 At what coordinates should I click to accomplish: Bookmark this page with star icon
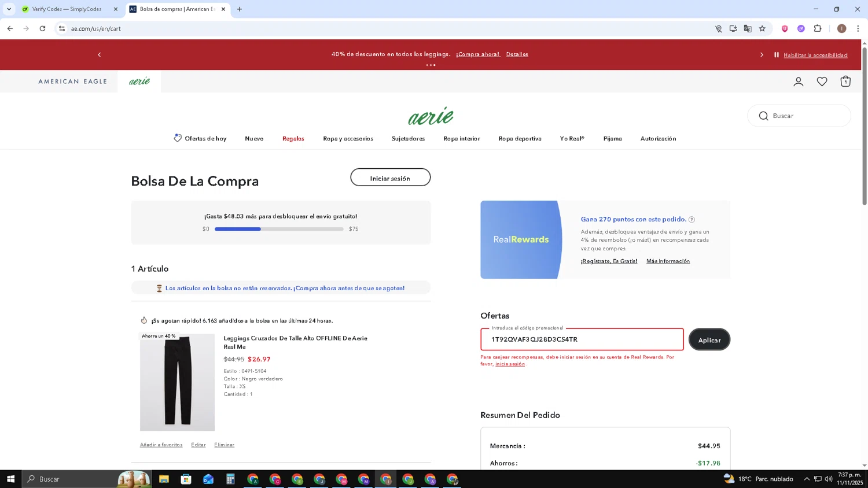[762, 28]
